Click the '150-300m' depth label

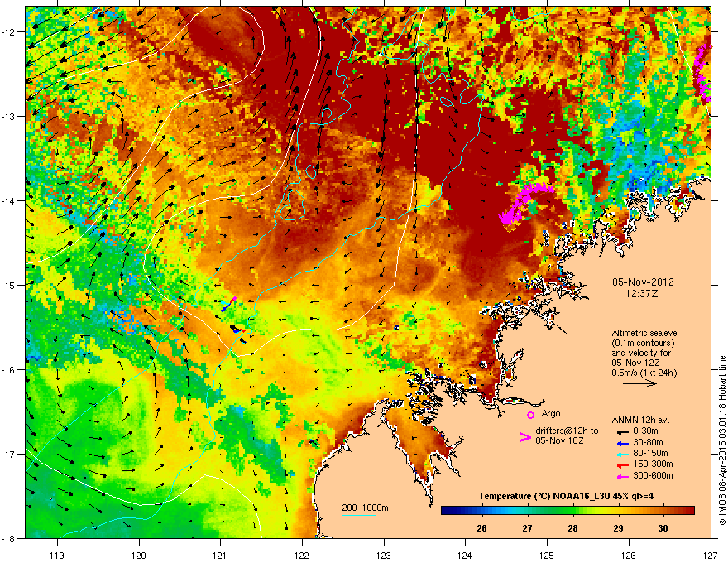[653, 464]
